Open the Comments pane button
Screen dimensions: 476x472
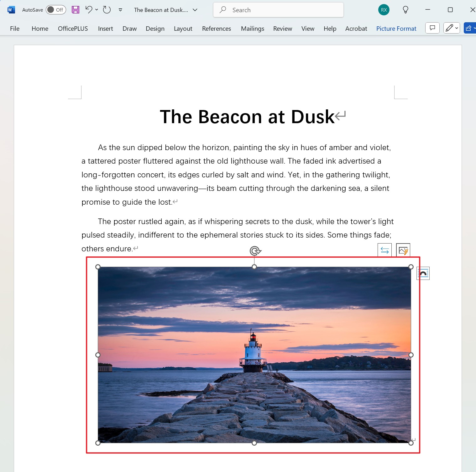tap(432, 28)
